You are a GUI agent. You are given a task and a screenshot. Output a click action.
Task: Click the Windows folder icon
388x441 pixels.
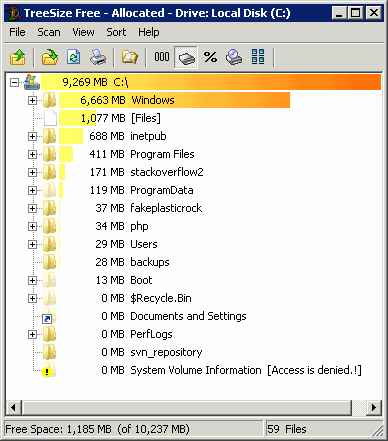click(49, 100)
